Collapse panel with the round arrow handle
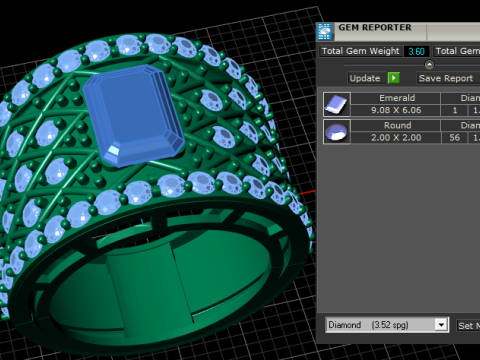This screenshot has width=480, height=360. (429, 64)
